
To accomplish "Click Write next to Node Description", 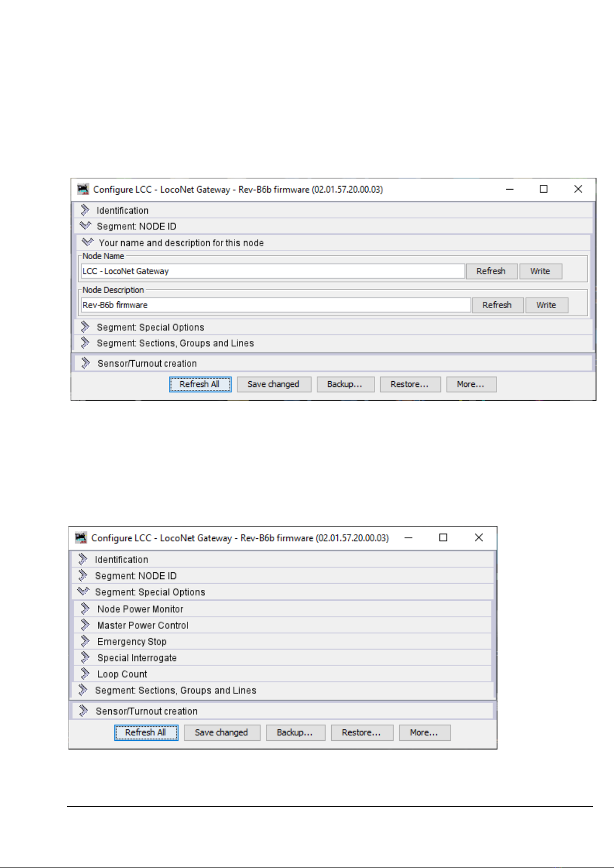I will point(547,305).
